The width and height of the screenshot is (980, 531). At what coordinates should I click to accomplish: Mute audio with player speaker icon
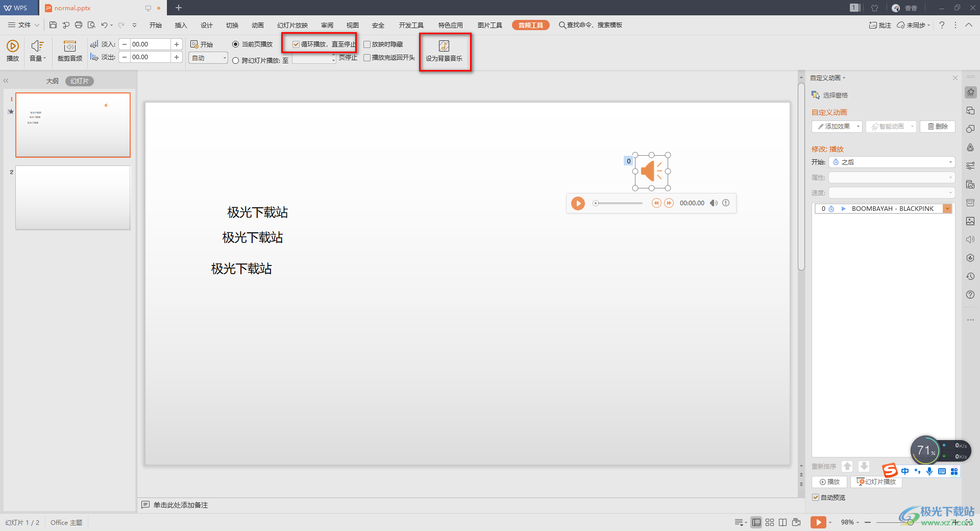(714, 203)
